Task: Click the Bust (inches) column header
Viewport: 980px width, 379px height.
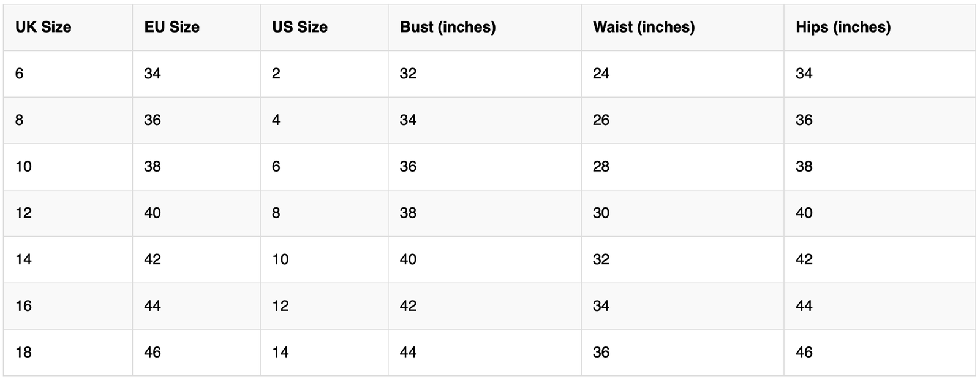Action: (x=447, y=27)
